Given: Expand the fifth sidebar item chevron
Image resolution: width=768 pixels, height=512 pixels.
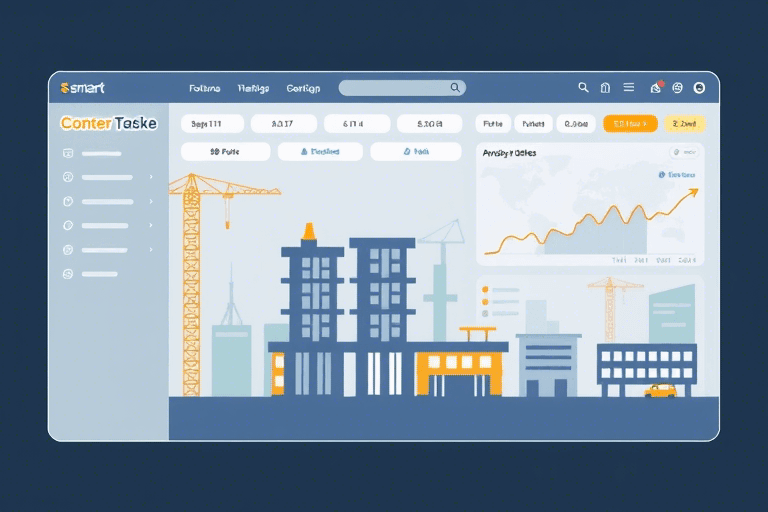Looking at the screenshot, I should [x=151, y=249].
